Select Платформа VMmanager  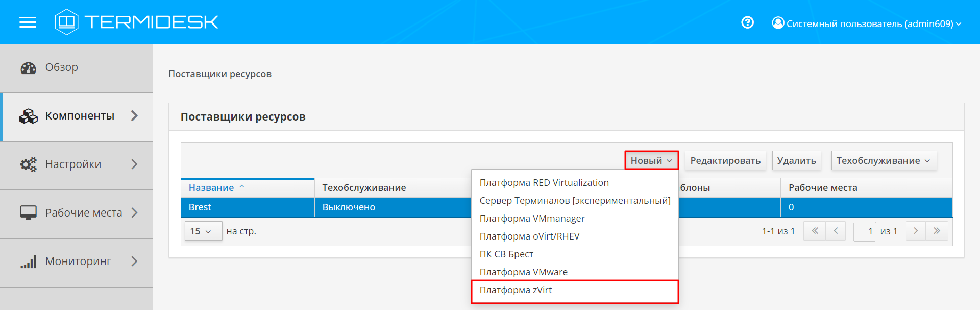click(575, 219)
